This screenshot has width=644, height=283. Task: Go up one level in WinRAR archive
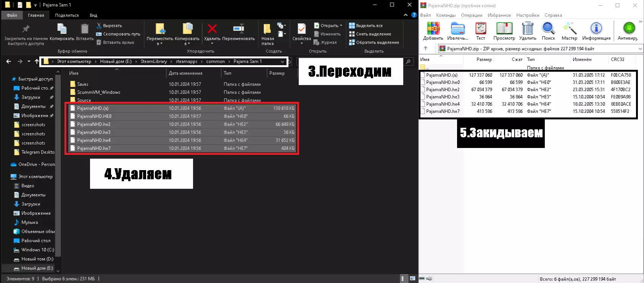coord(426,48)
